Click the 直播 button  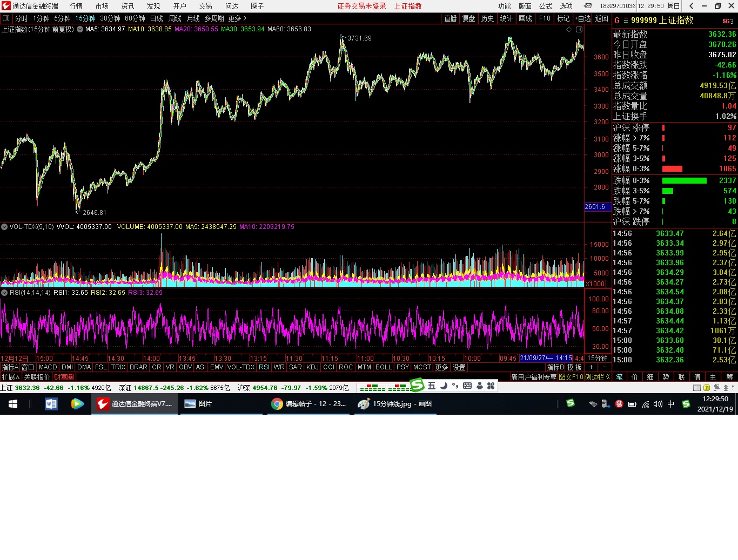(x=451, y=18)
